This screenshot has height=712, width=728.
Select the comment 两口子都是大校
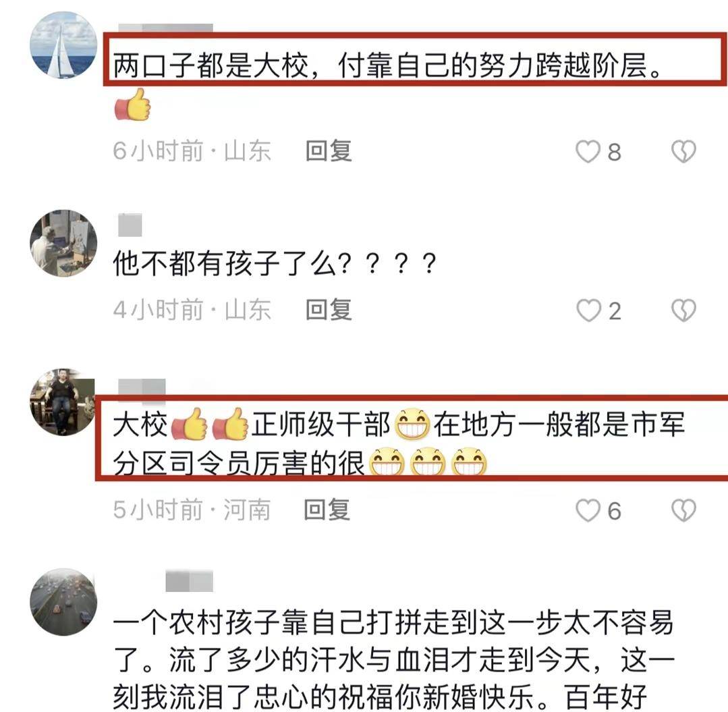[x=388, y=65]
